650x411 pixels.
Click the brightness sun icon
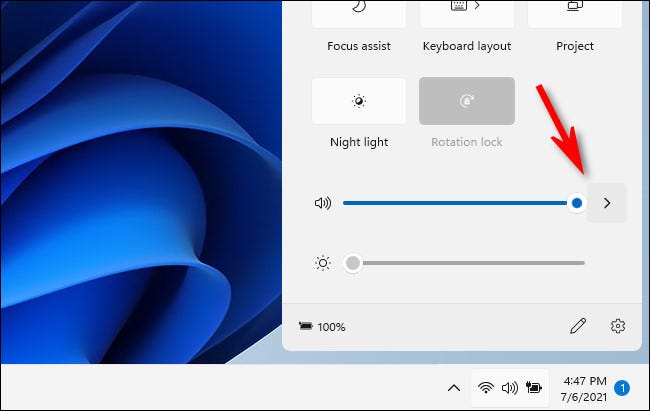[x=322, y=263]
